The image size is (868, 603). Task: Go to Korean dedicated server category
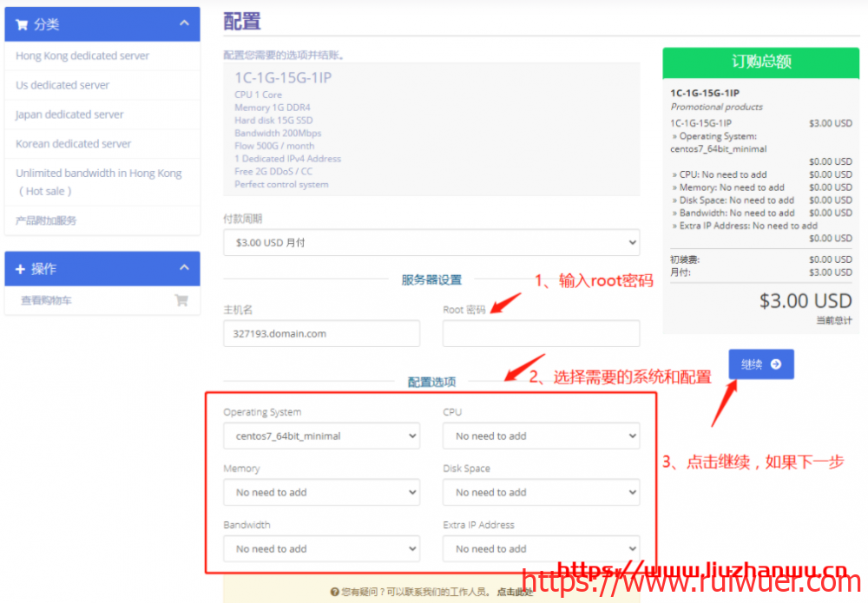point(74,144)
